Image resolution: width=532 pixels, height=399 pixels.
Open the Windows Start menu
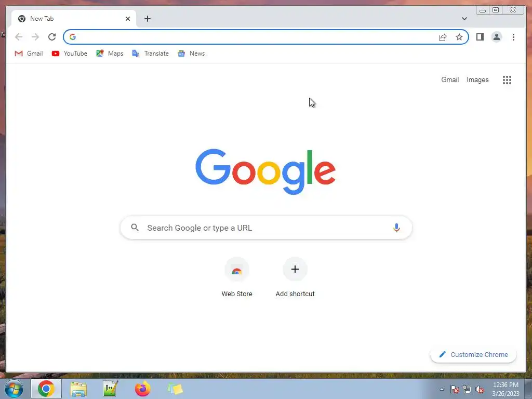tap(14, 389)
